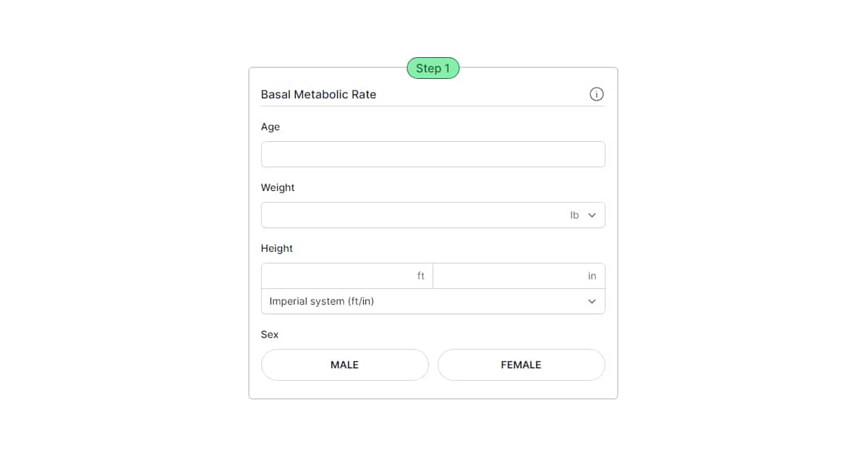Click the ft unit suffix in Height
This screenshot has width=868, height=456.
(x=421, y=276)
